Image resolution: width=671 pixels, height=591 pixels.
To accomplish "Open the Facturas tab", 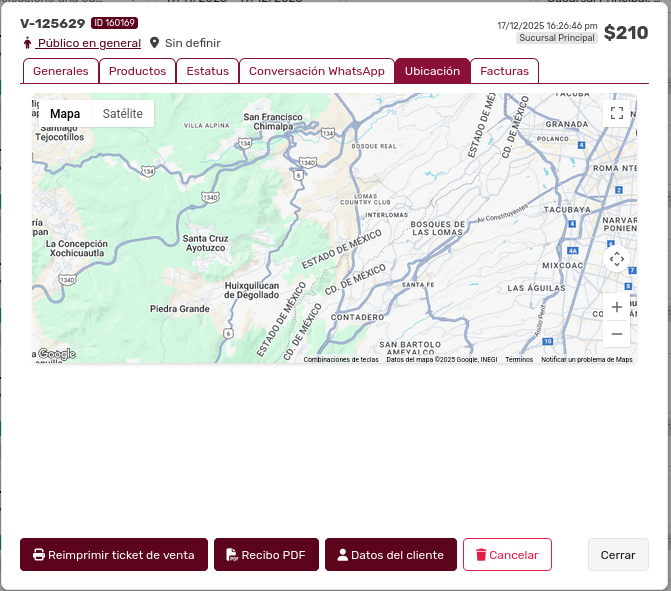I will (504, 71).
